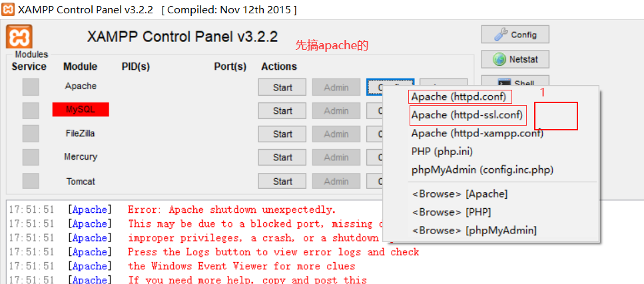Click the Apache Admin button
This screenshot has width=644, height=284.
pyautogui.click(x=336, y=87)
